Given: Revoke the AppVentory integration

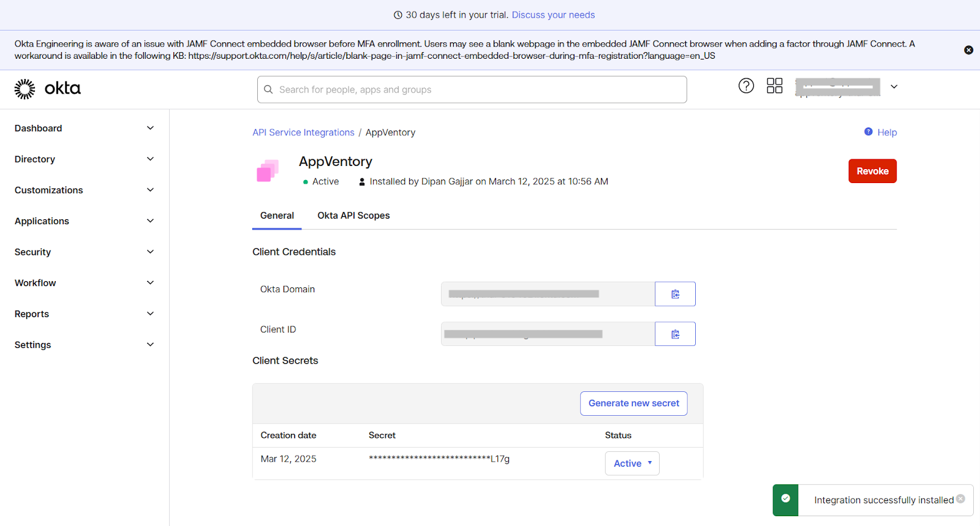Looking at the screenshot, I should click(872, 171).
